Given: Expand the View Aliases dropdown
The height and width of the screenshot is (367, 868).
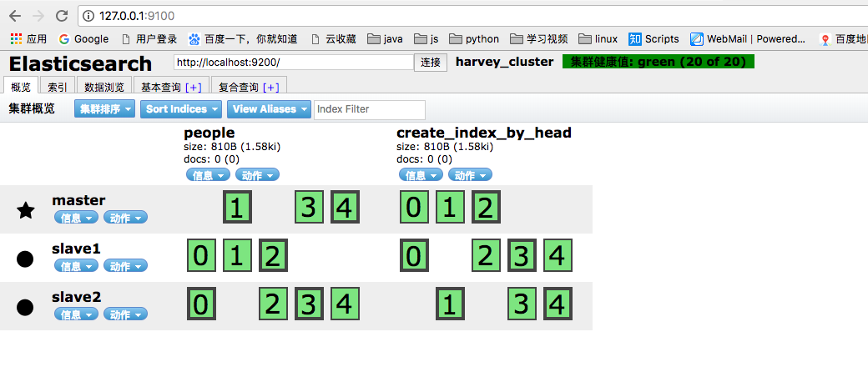Looking at the screenshot, I should pos(270,109).
